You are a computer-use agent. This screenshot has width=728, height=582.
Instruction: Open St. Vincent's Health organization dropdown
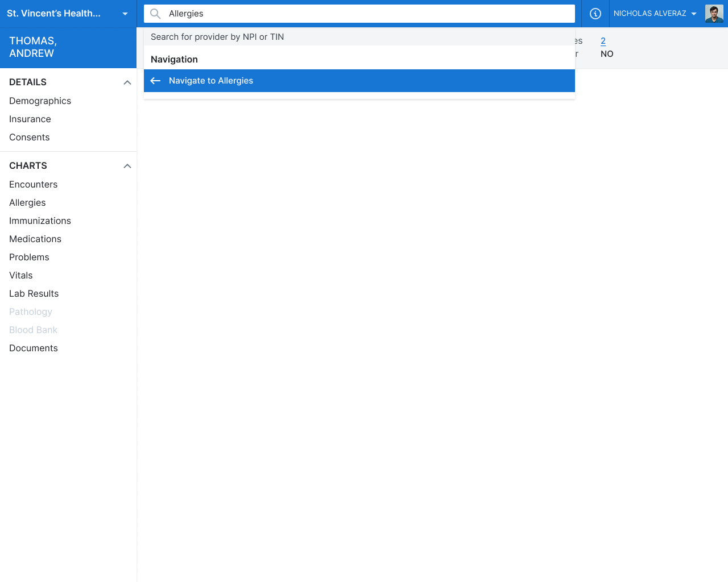68,14
